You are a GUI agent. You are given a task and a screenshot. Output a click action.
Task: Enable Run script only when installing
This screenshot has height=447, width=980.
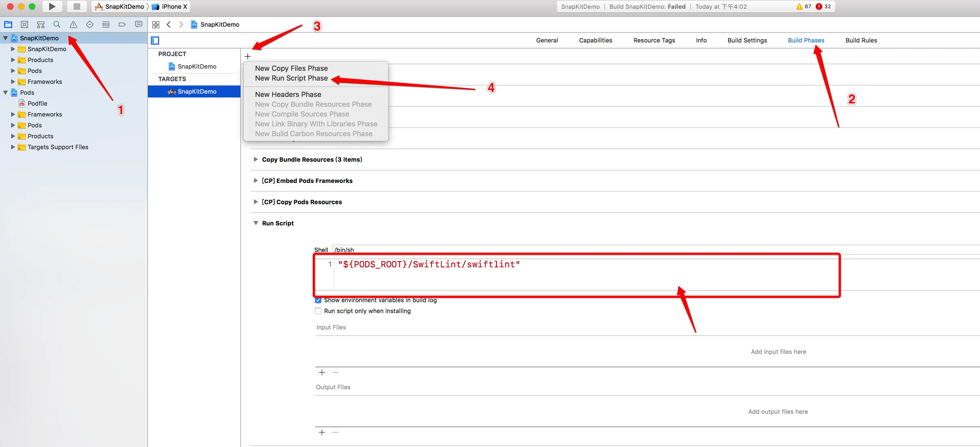pyautogui.click(x=318, y=311)
